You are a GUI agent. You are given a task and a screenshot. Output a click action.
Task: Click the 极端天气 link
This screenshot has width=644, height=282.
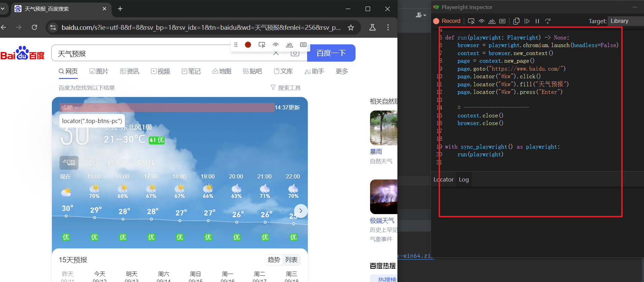(x=382, y=221)
